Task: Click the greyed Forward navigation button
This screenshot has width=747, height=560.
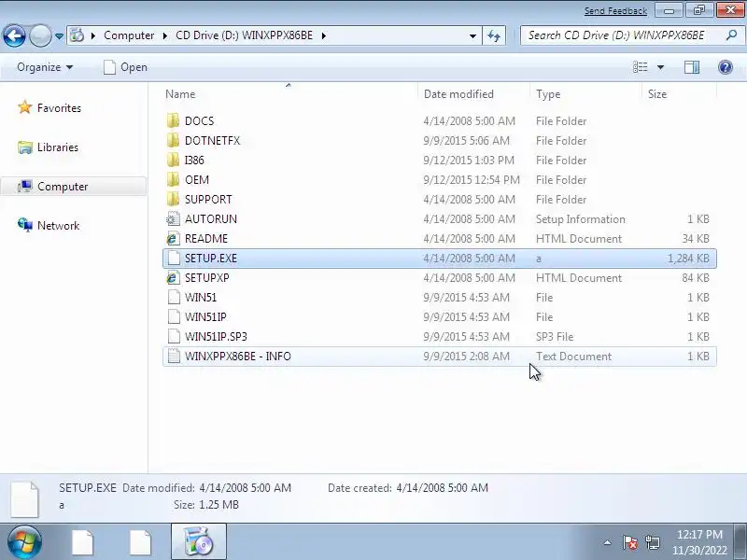Action: pyautogui.click(x=40, y=35)
